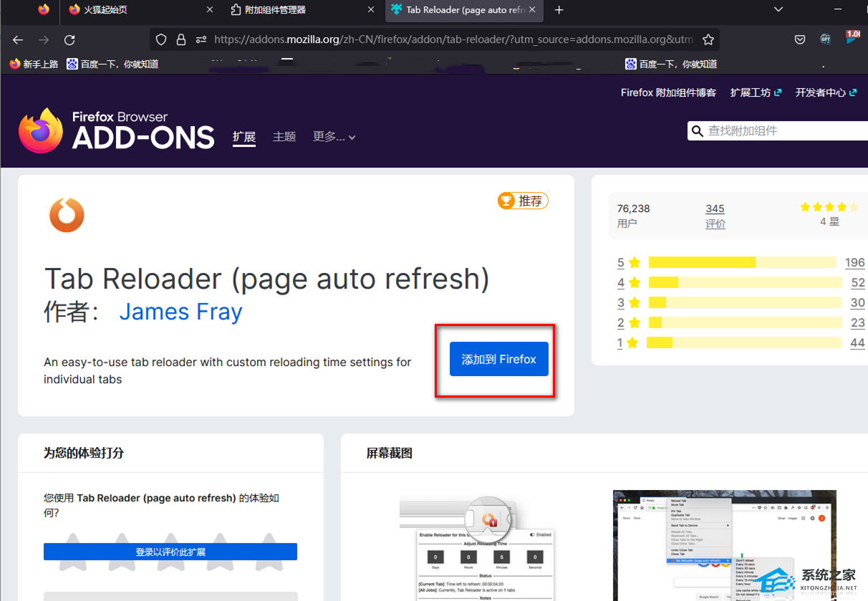Click the padlock site security icon

pos(181,40)
